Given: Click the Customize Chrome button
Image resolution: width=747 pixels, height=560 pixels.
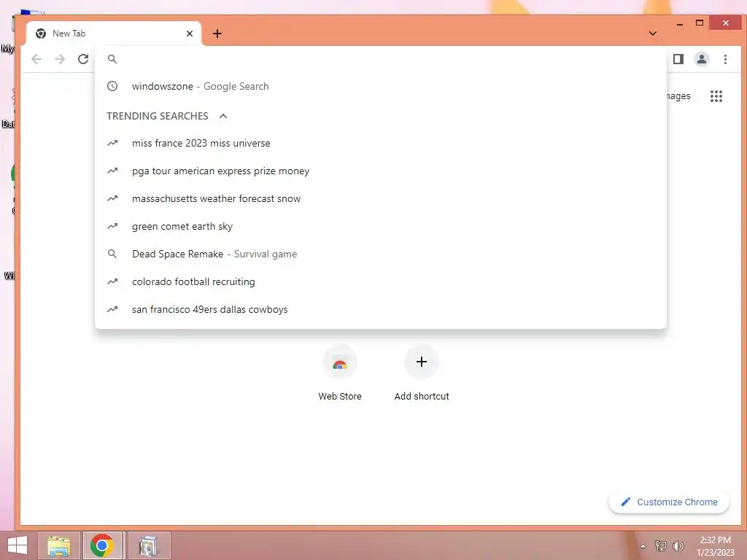Looking at the screenshot, I should click(669, 502).
